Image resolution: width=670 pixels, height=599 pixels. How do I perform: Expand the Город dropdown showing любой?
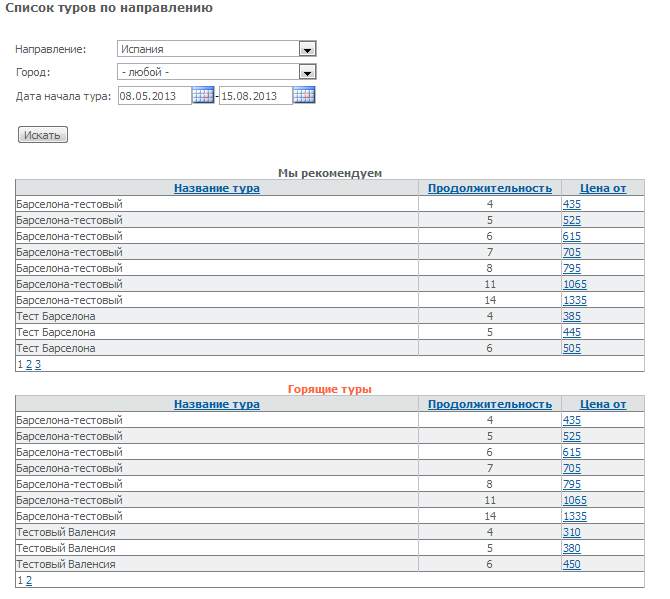(308, 72)
